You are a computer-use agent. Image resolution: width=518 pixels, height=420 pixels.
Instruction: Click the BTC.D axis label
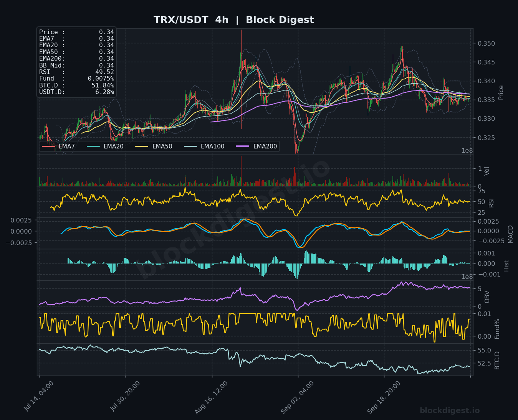(497, 360)
